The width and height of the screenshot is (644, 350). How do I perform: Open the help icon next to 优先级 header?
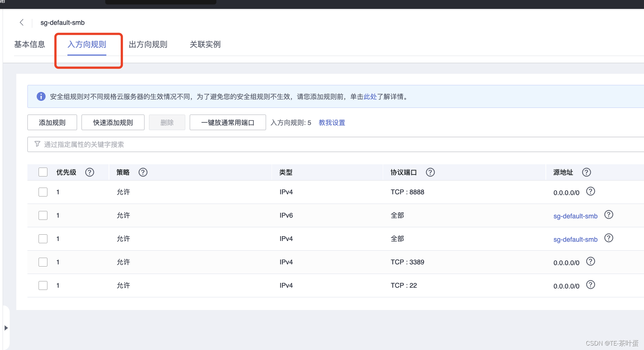(x=90, y=172)
